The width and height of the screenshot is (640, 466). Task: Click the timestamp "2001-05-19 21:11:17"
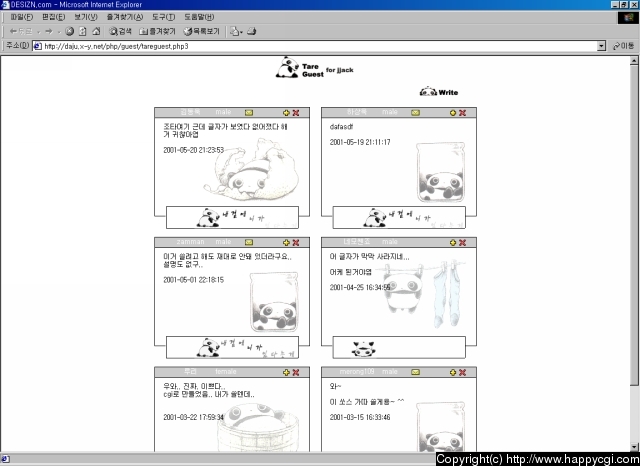[360, 142]
